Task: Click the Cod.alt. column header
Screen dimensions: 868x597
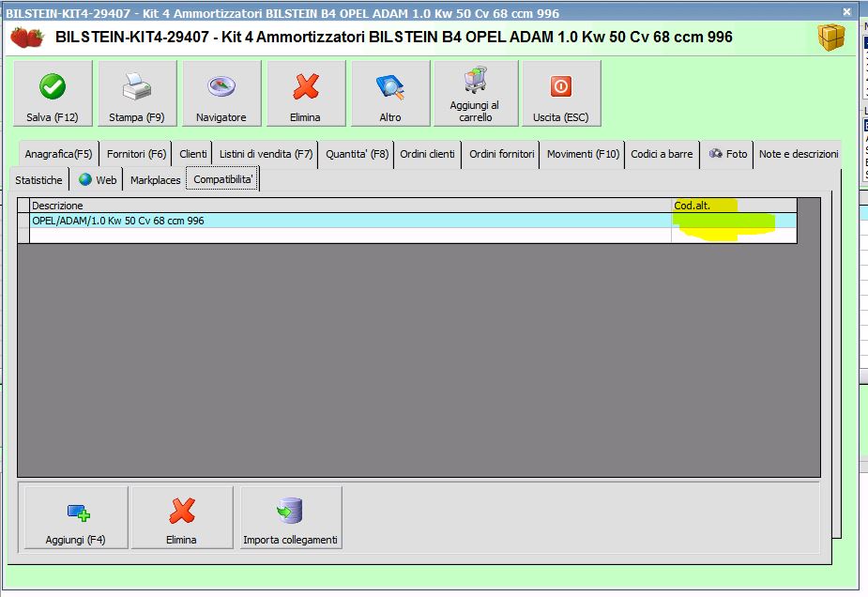Action: coord(734,206)
